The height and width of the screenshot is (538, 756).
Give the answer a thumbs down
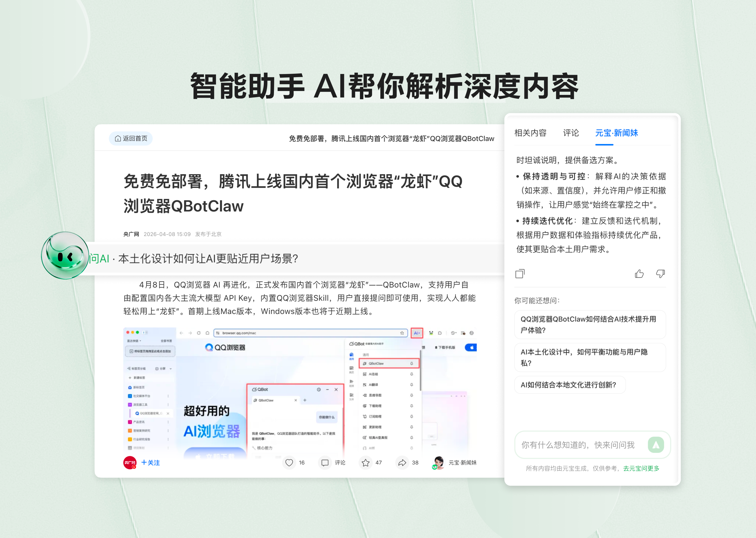click(660, 274)
